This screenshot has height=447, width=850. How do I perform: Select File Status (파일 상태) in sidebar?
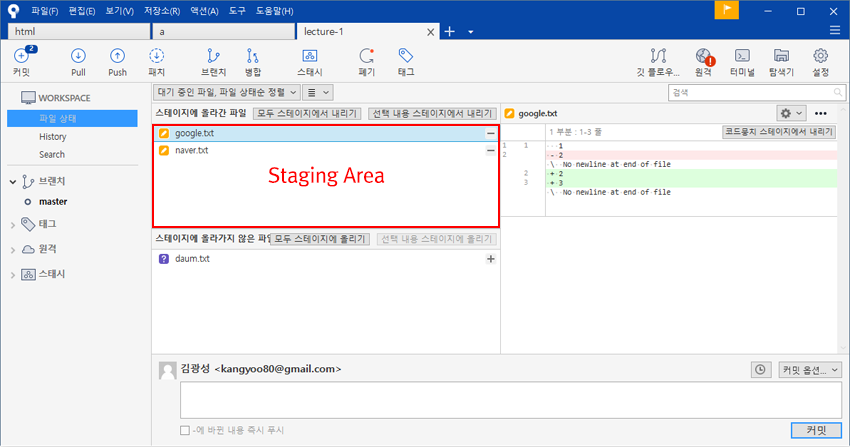[x=72, y=118]
